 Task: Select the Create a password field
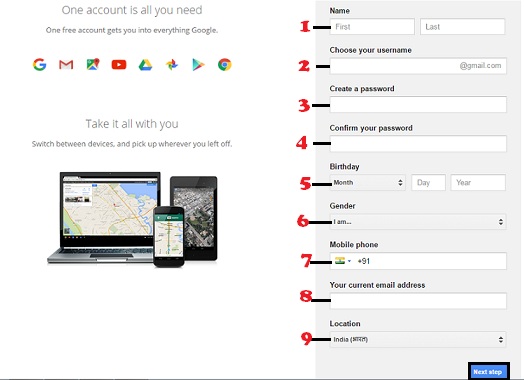coord(418,105)
